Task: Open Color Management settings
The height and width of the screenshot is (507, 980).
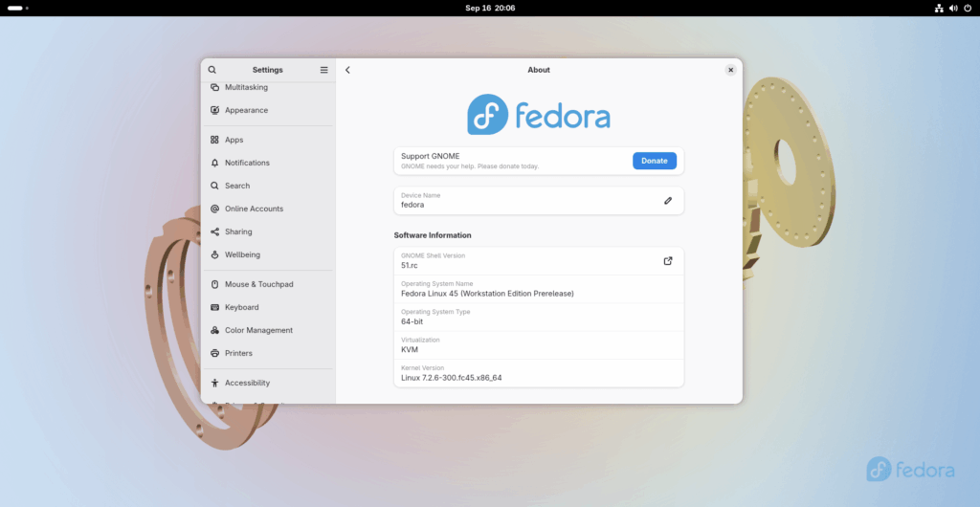Action: click(x=269, y=330)
